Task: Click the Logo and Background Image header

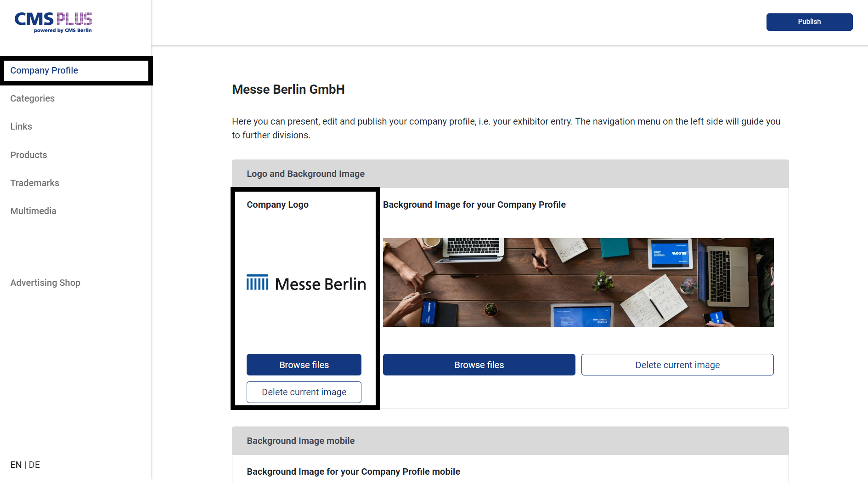Action: 510,174
